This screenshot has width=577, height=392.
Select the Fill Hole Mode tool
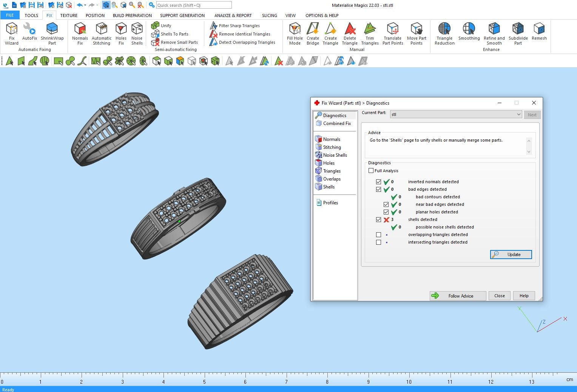point(295,33)
